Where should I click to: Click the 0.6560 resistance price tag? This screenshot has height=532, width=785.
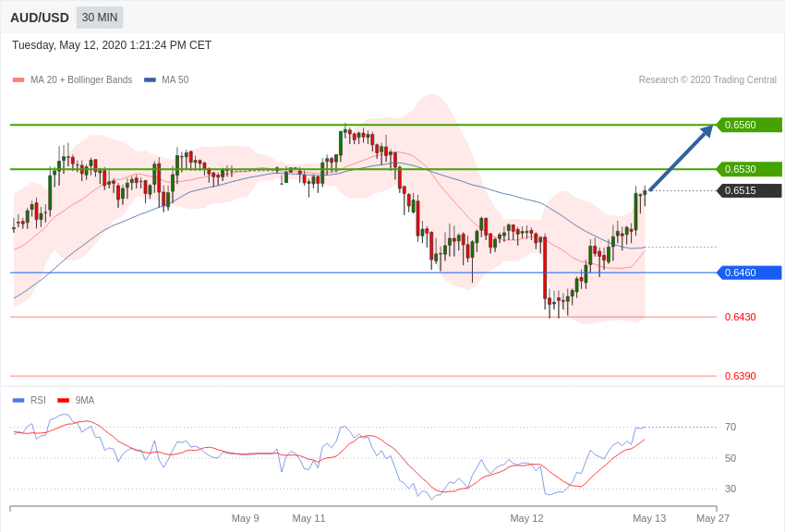point(749,125)
